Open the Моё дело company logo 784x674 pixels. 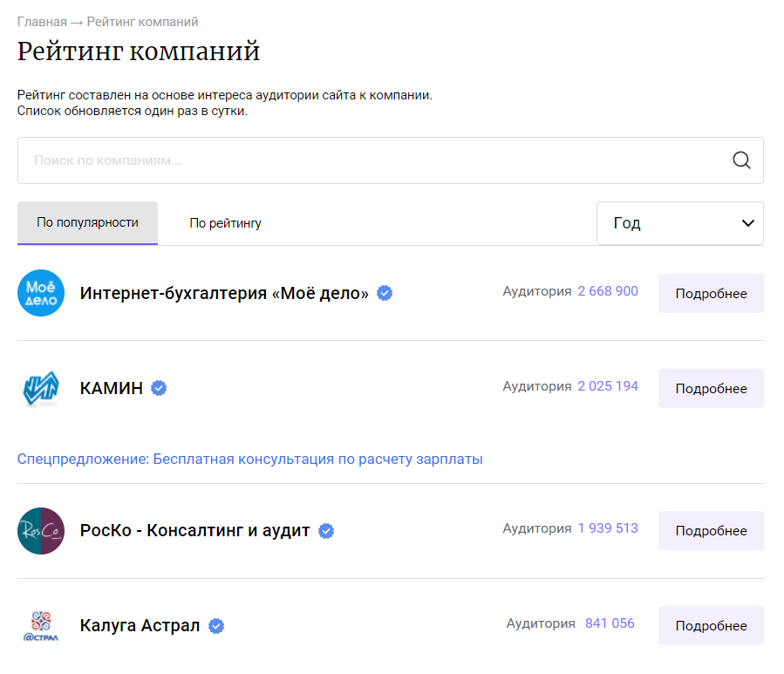click(41, 293)
